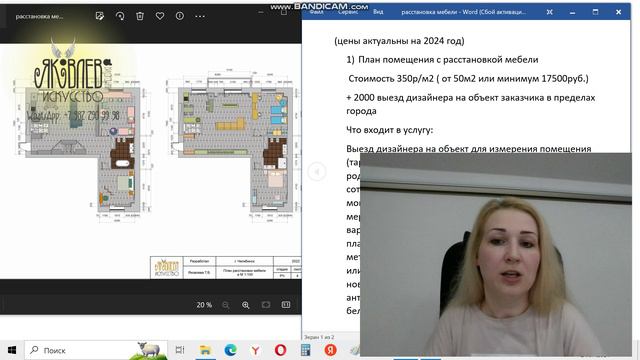
Task: Open File Explorer from the taskbar
Action: (x=205, y=350)
